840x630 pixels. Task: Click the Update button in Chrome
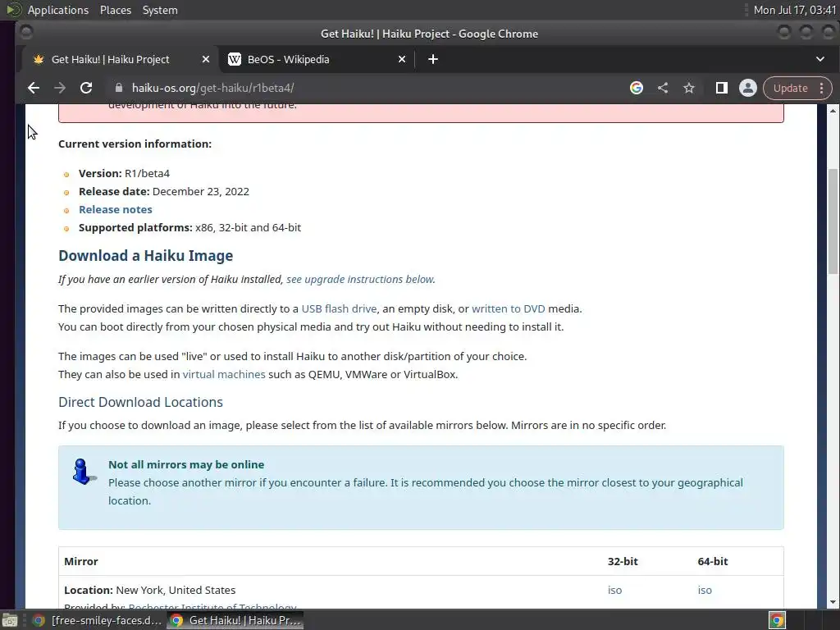[790, 88]
